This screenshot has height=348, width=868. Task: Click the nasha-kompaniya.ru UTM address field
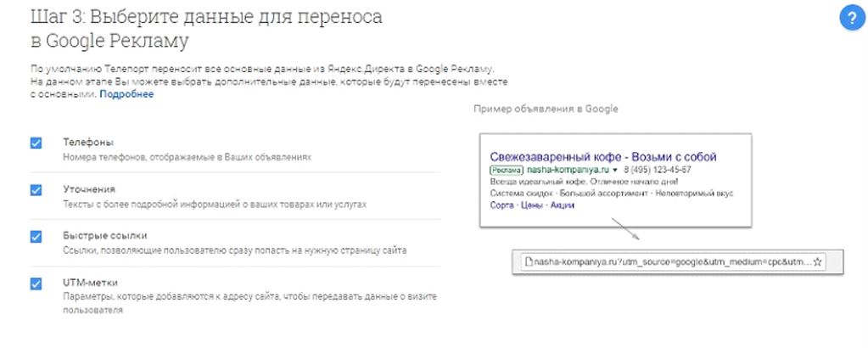pos(670,262)
